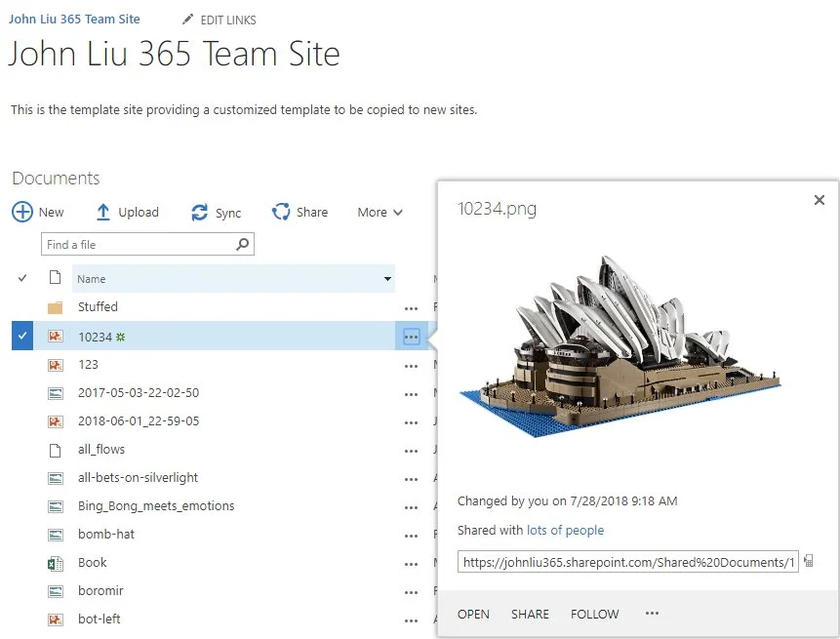Open more actions ellipsis in callout footer

[x=652, y=614]
